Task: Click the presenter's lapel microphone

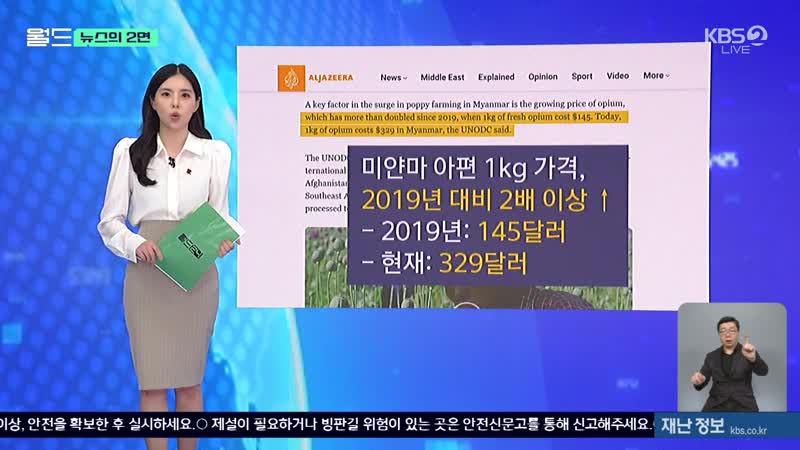Action: point(171,162)
